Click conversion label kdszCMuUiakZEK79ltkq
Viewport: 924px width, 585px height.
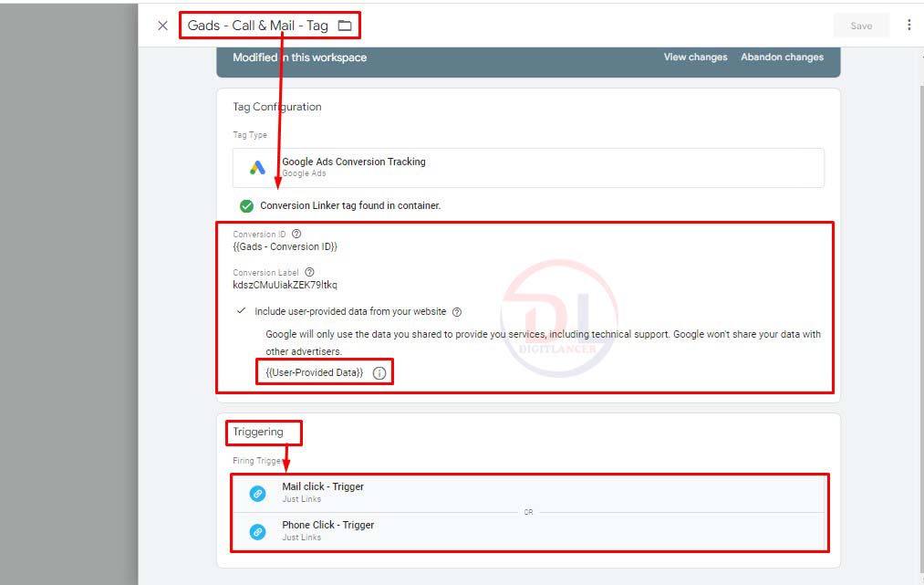286,285
